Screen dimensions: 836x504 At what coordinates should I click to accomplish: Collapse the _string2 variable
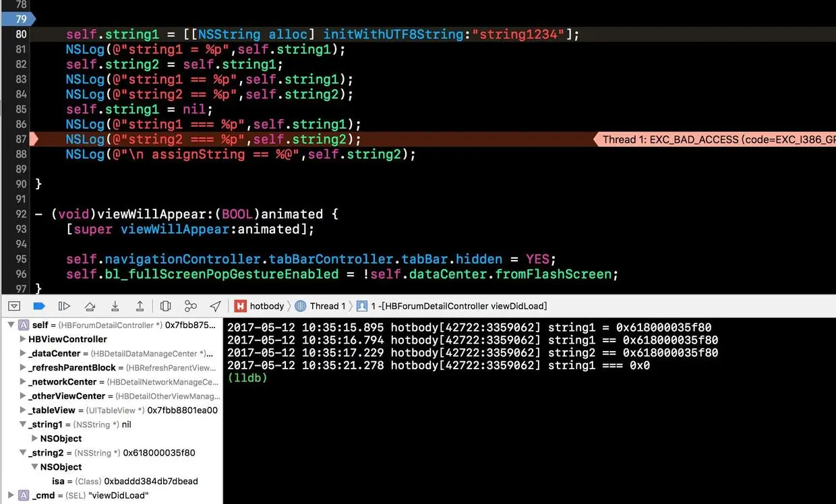[x=24, y=453]
